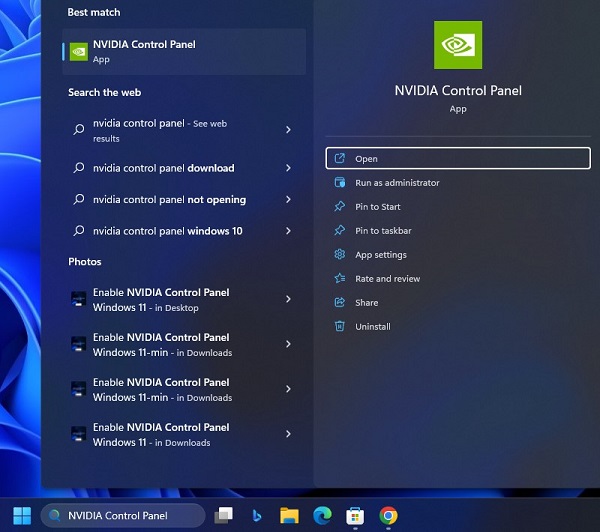
Task: Choose Rate and review
Action: (458, 279)
